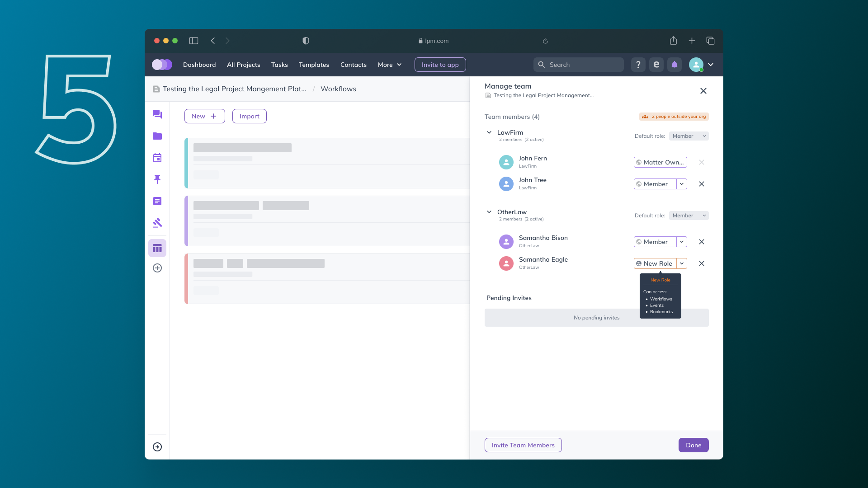Remove Samantha Bison from team

pos(701,242)
